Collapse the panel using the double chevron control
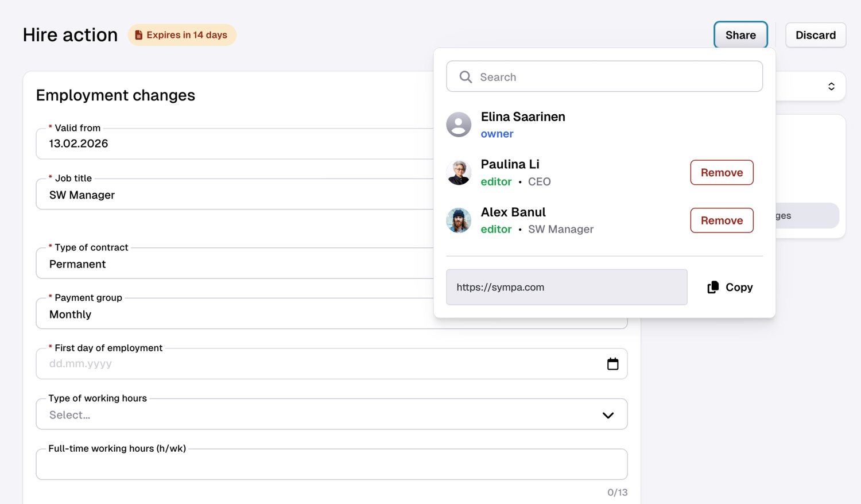 (x=832, y=86)
